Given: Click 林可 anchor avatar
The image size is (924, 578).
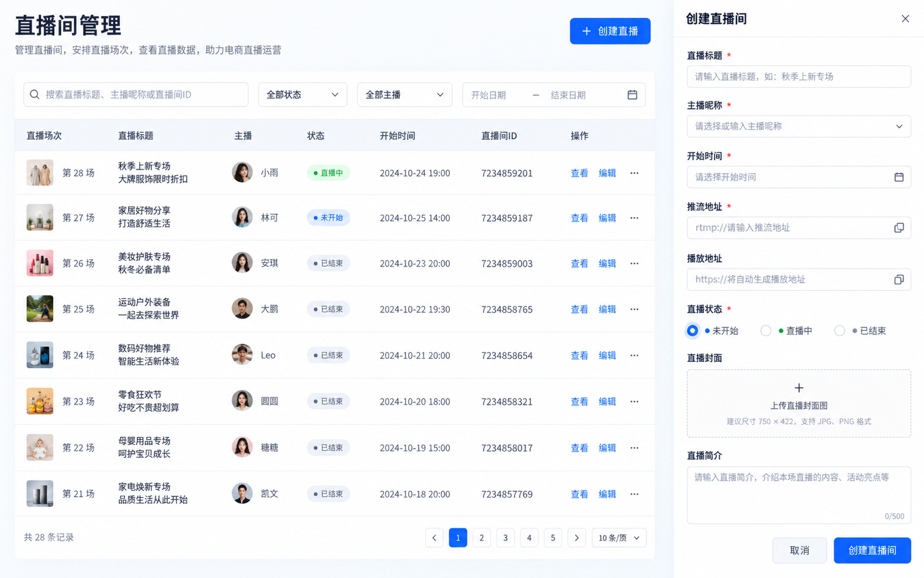Looking at the screenshot, I should click(242, 217).
